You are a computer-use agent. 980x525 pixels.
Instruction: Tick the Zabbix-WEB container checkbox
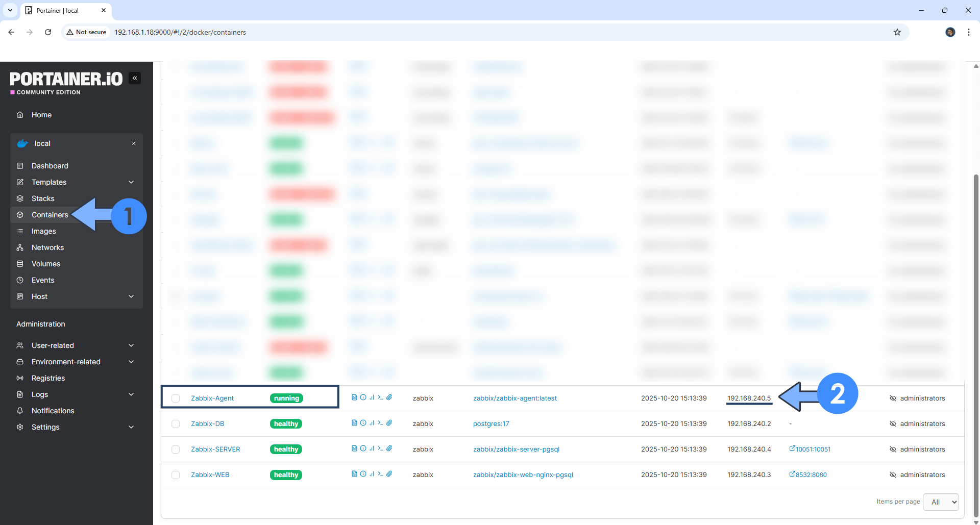pos(176,475)
